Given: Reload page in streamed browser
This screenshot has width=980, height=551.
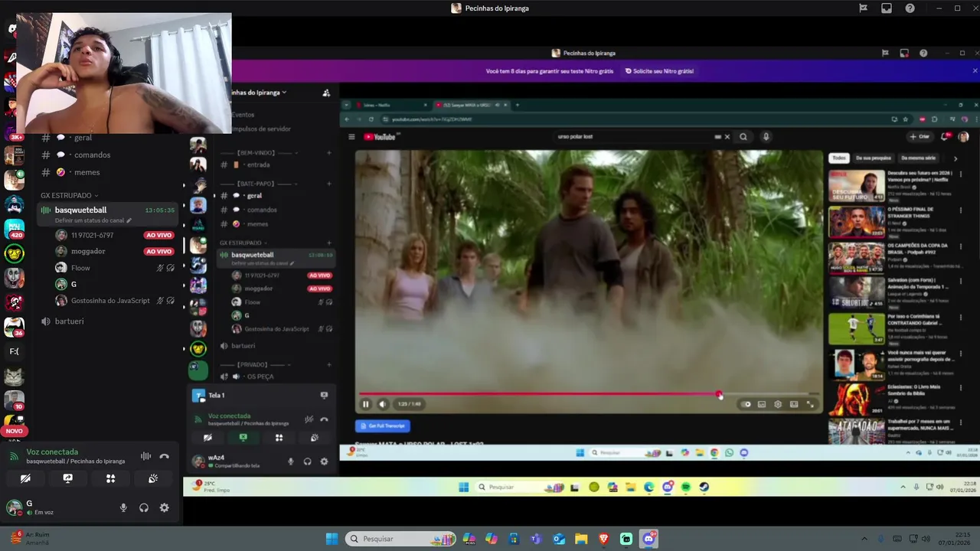Looking at the screenshot, I should [371, 119].
